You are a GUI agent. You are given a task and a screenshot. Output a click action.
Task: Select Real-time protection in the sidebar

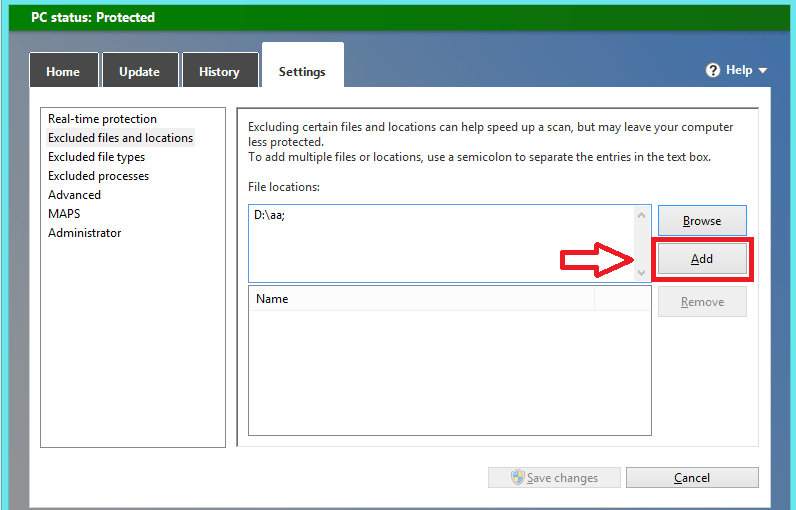(x=102, y=119)
